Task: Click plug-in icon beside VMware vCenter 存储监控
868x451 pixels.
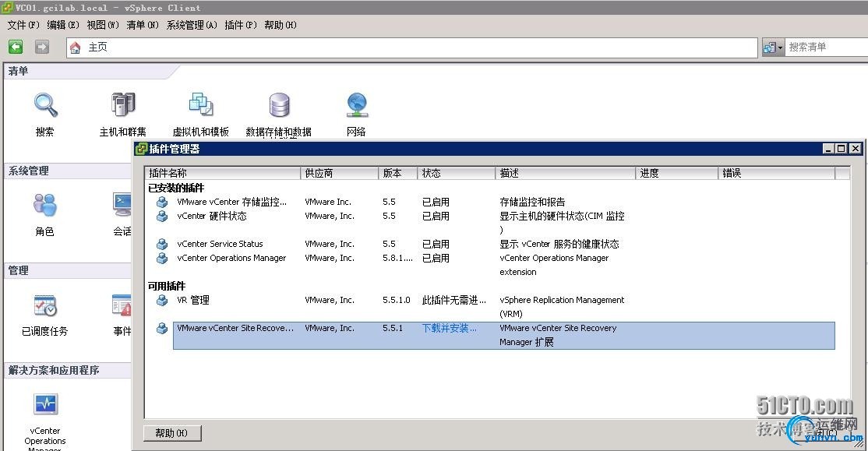Action: tap(162, 202)
